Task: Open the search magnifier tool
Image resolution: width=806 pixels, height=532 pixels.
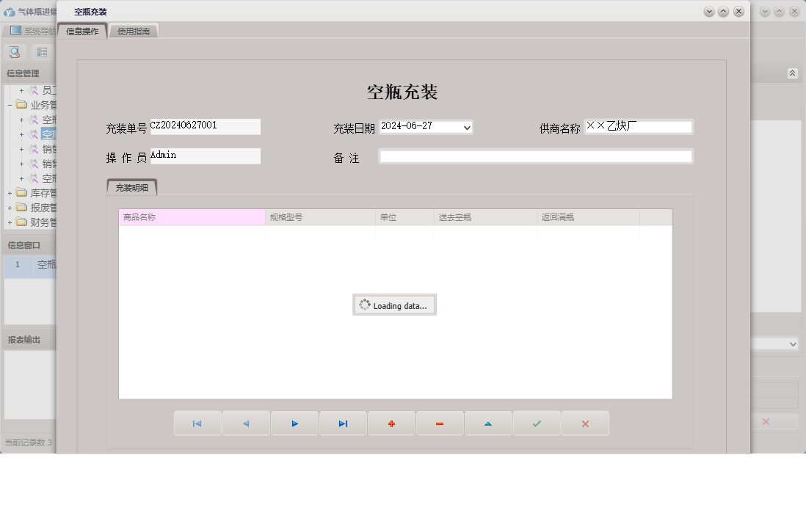Action: tap(15, 51)
